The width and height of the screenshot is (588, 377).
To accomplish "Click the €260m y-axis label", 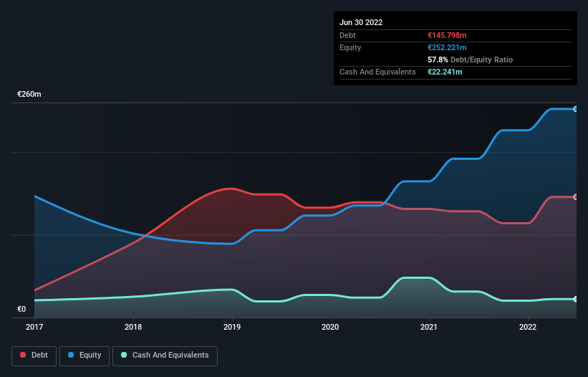I will point(29,94).
